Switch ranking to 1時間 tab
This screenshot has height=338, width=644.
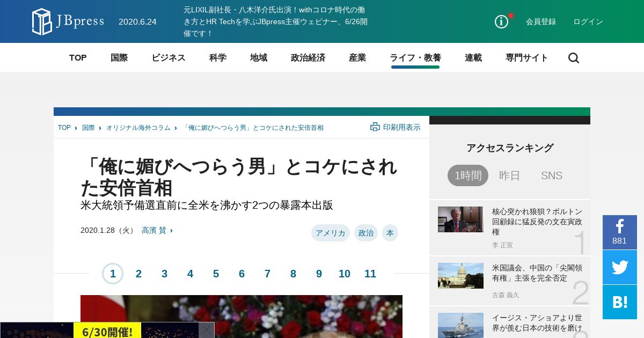[x=468, y=175]
